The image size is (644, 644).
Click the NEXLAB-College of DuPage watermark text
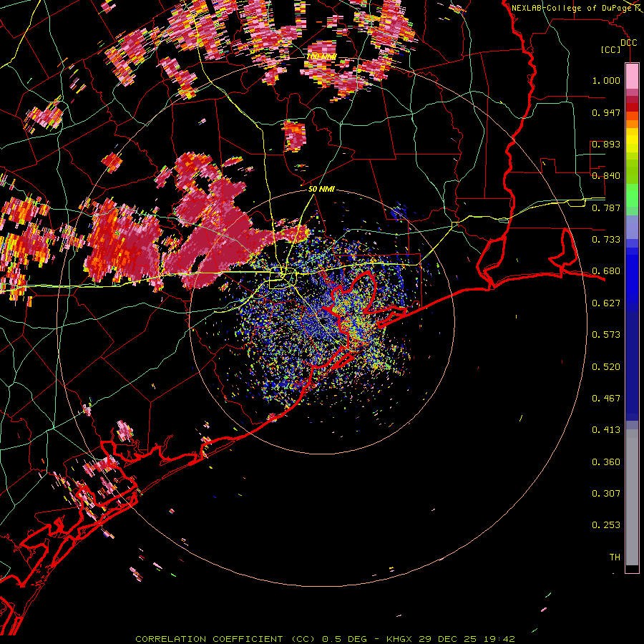coord(572,8)
